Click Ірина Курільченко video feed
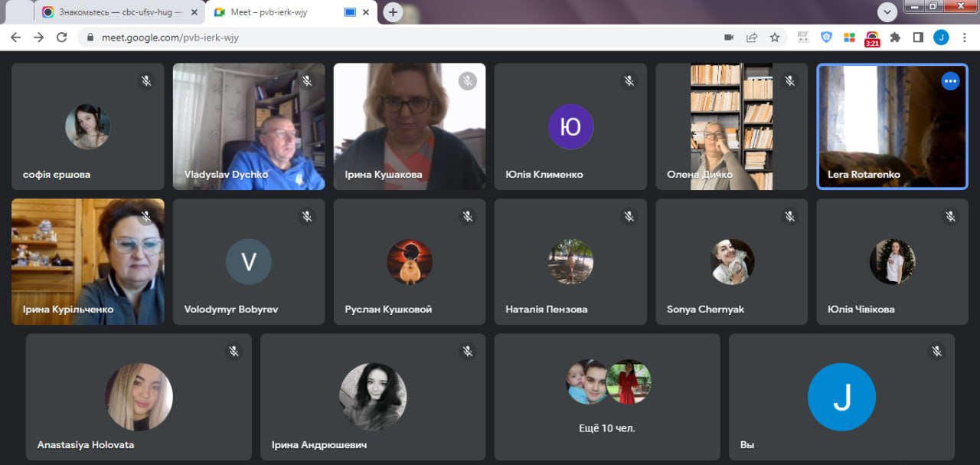The image size is (980, 465). coord(88,262)
